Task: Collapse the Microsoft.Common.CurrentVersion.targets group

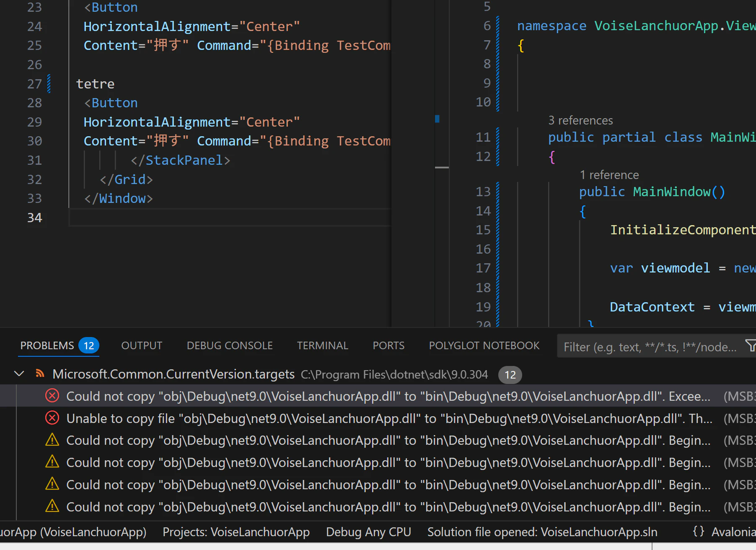Action: tap(19, 374)
